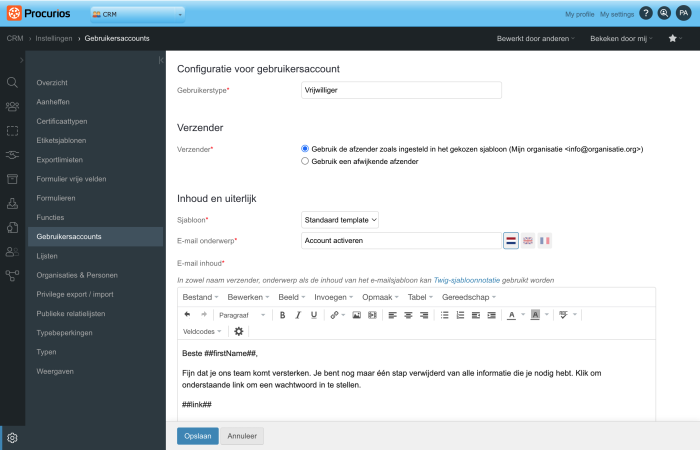This screenshot has width=700, height=450.
Task: Cancel with the Annuleer button
Action: [x=242, y=436]
